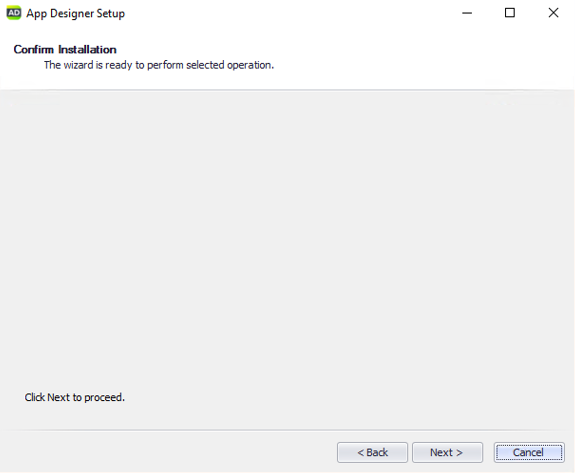Maximize the App Designer Setup window

pyautogui.click(x=510, y=13)
